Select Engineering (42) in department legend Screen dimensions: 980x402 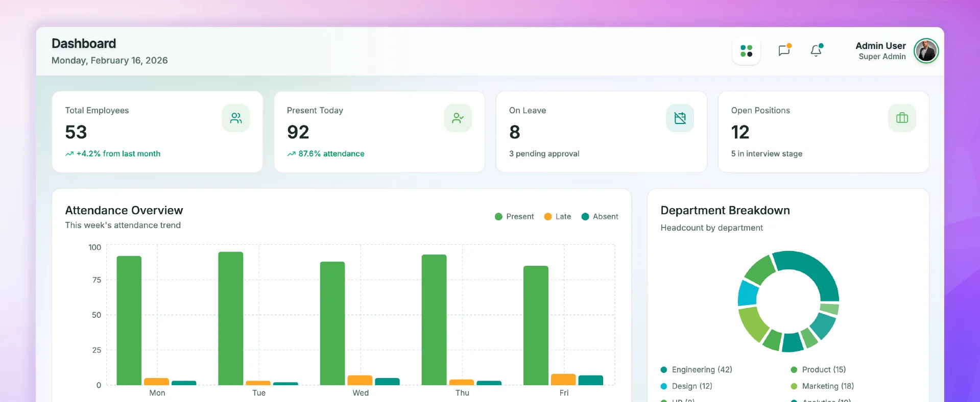(x=697, y=370)
